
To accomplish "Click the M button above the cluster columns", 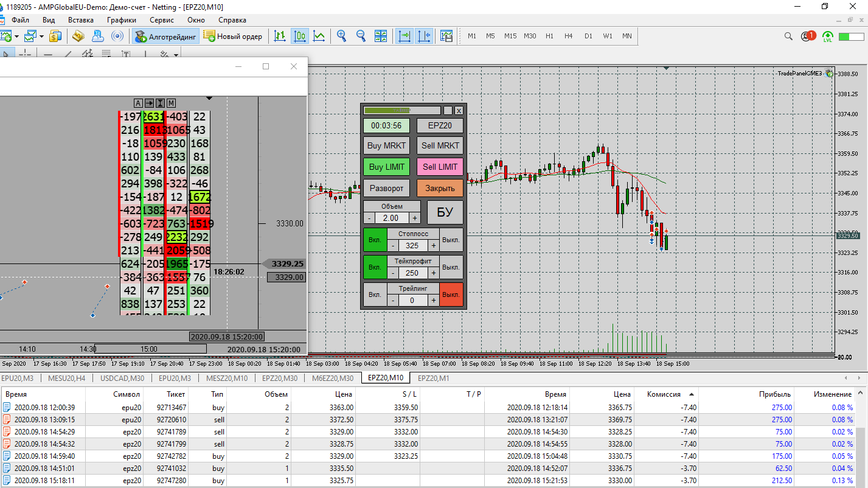I will click(x=171, y=103).
